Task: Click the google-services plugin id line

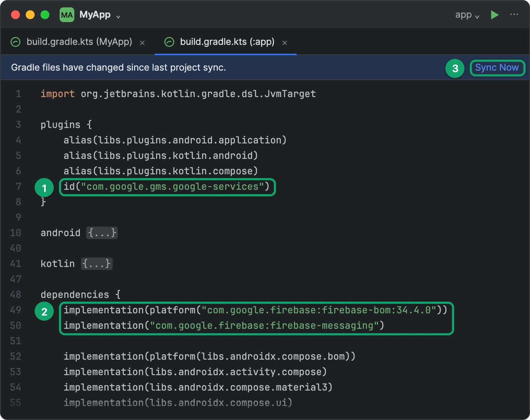Action: click(x=166, y=186)
